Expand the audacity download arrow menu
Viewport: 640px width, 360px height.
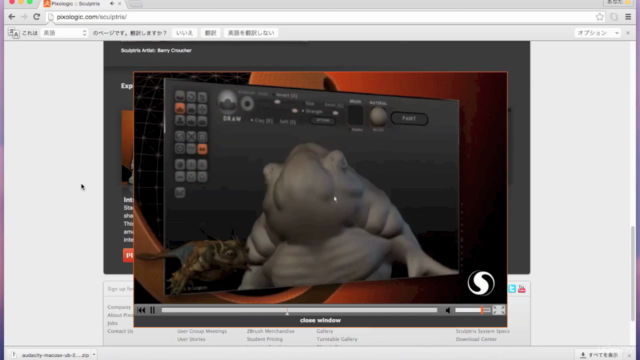coord(94,355)
